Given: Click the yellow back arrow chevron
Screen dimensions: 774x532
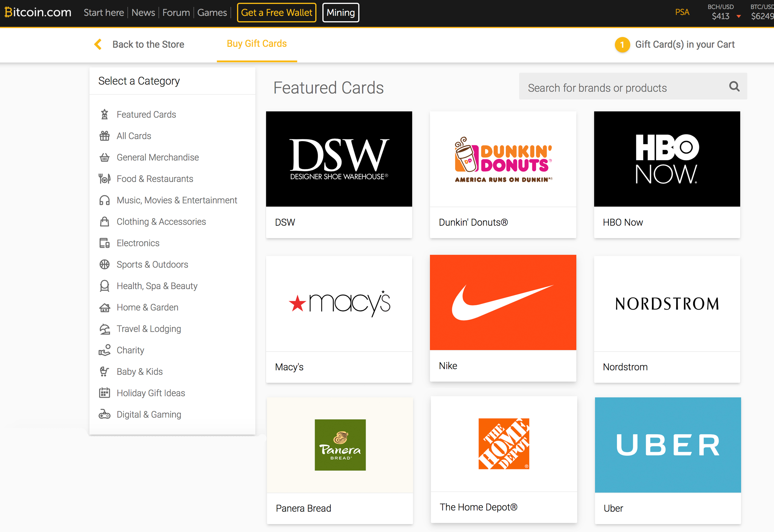Looking at the screenshot, I should click(98, 44).
